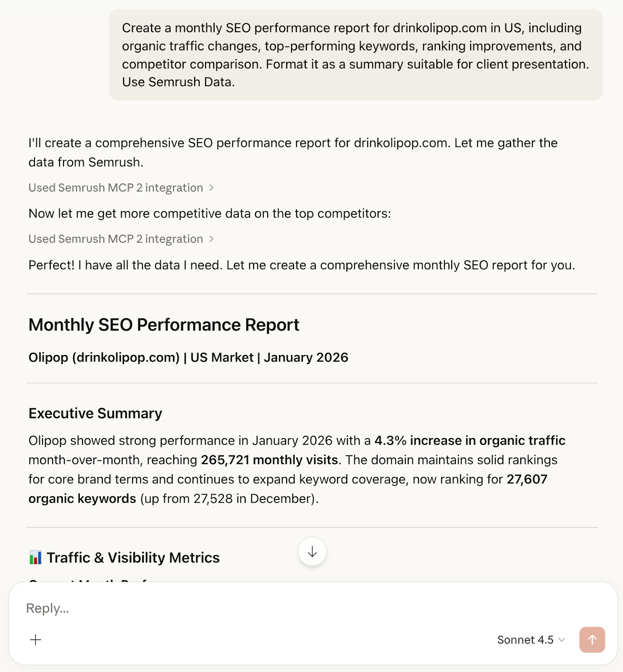Click the orange send arrow icon
The height and width of the screenshot is (672, 623).
point(592,640)
